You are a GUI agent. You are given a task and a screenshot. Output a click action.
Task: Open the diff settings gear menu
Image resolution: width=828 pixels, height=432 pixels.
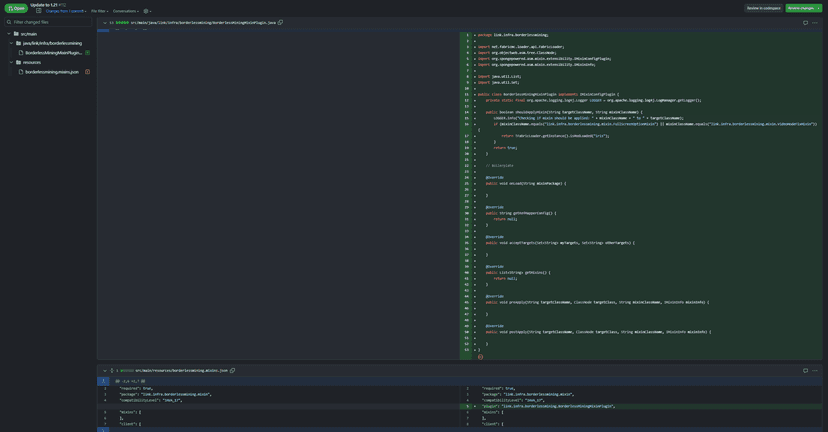[x=147, y=11]
